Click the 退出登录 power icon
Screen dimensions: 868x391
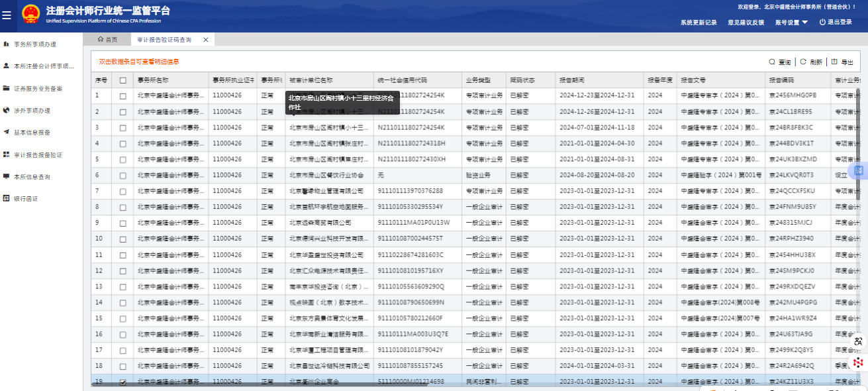[x=822, y=22]
